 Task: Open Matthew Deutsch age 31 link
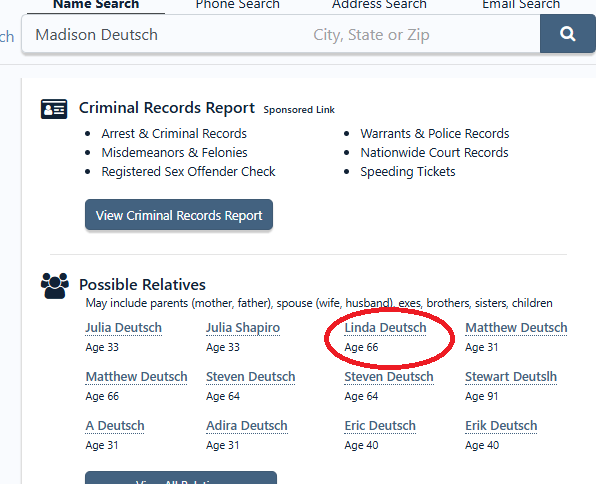click(x=516, y=328)
